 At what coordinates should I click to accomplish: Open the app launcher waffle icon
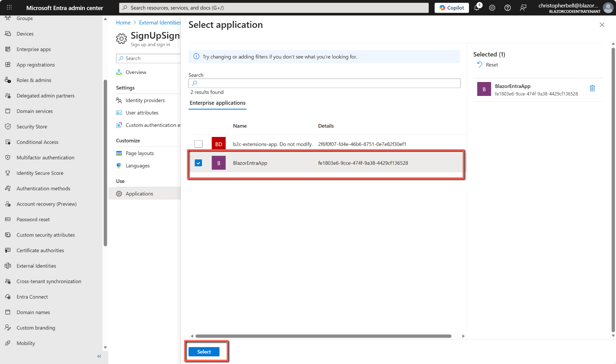(x=9, y=8)
